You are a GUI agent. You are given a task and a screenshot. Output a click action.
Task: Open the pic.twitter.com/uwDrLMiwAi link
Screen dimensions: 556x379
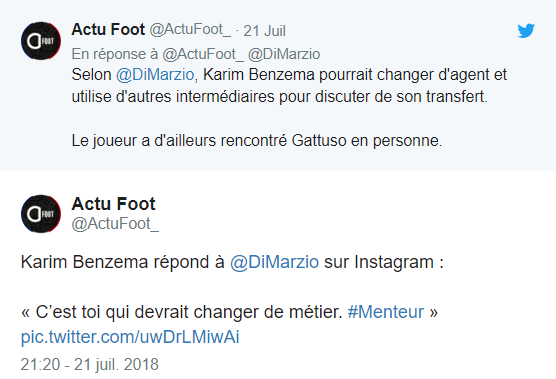pos(130,336)
